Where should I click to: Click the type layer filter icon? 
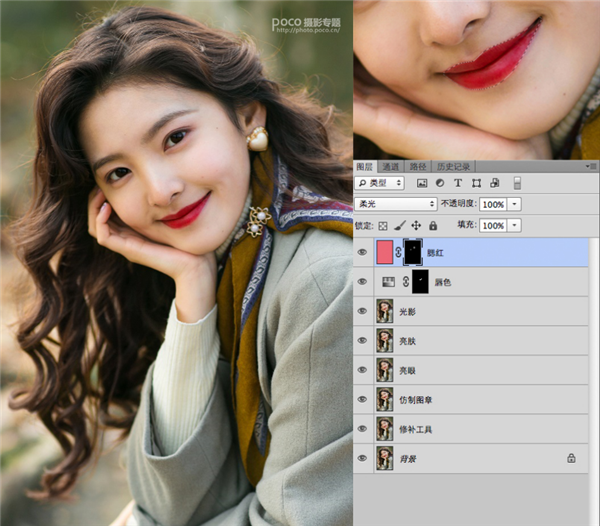pos(458,184)
